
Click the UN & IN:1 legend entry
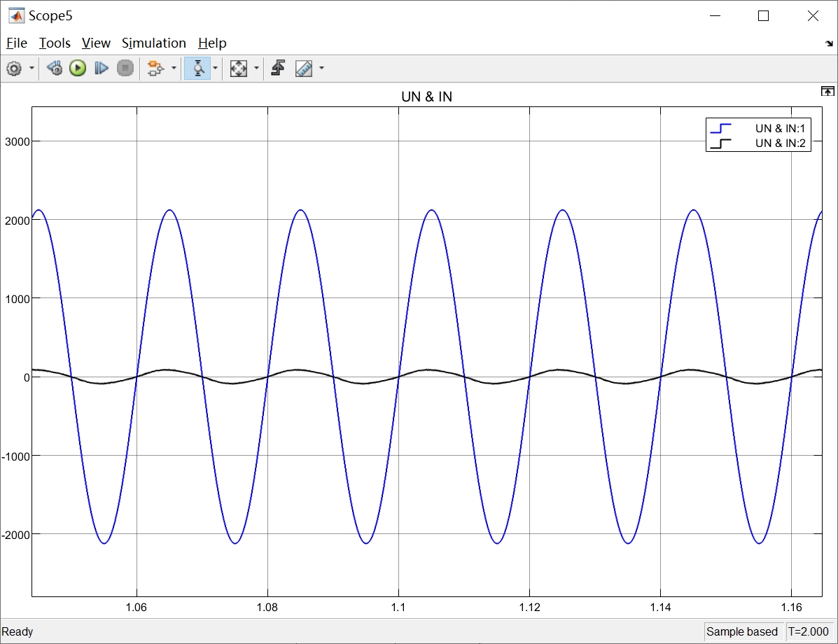pos(780,128)
